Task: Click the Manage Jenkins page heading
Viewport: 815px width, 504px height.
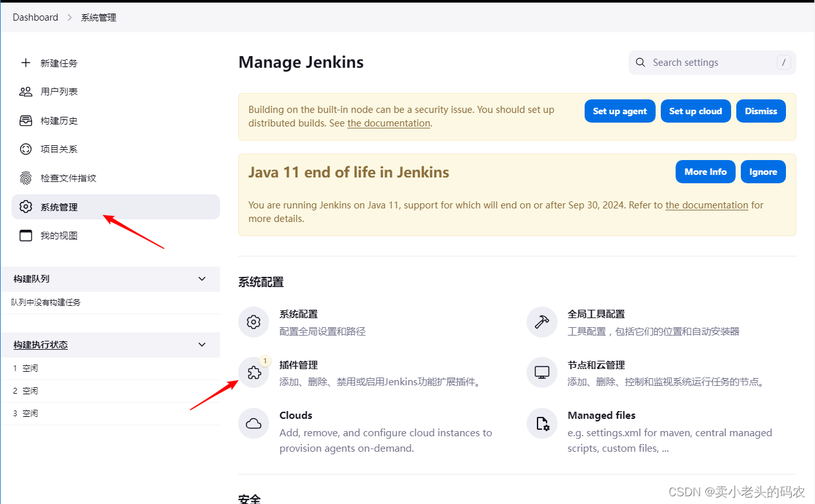Action: tap(301, 63)
